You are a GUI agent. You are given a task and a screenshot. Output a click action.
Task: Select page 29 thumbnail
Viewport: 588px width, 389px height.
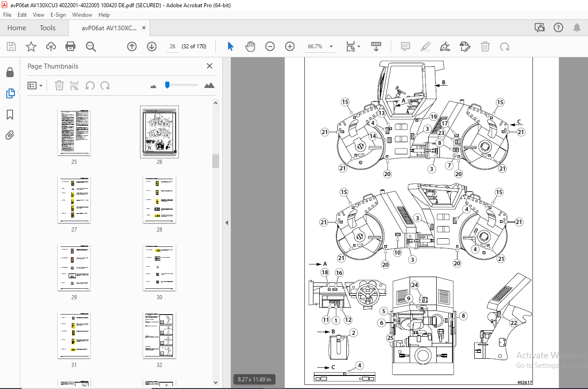click(74, 268)
